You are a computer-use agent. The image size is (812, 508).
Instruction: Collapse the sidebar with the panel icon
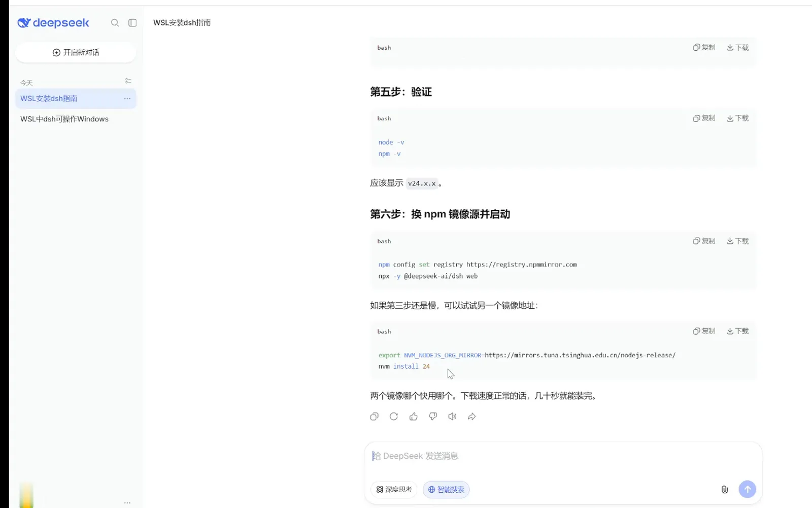(x=132, y=23)
